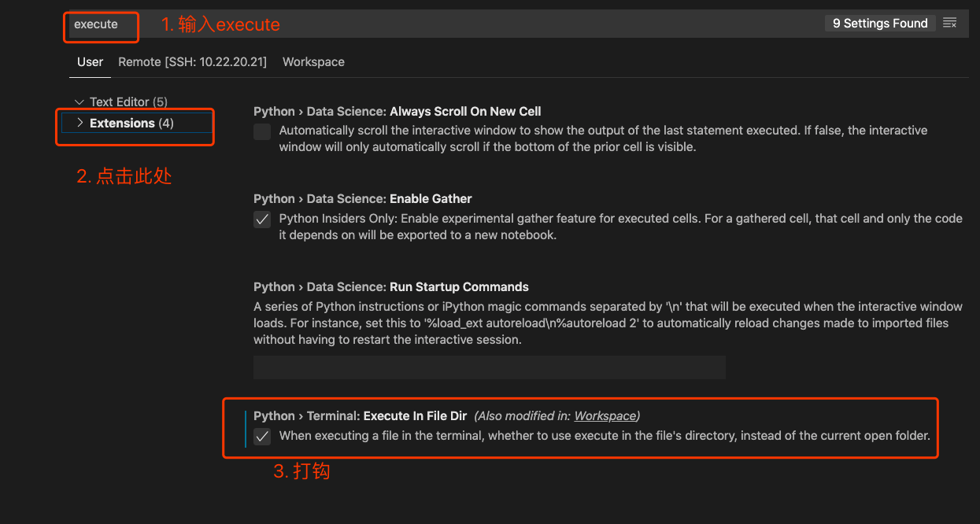Switch to the Workspace settings tab
980x524 pixels.
313,62
